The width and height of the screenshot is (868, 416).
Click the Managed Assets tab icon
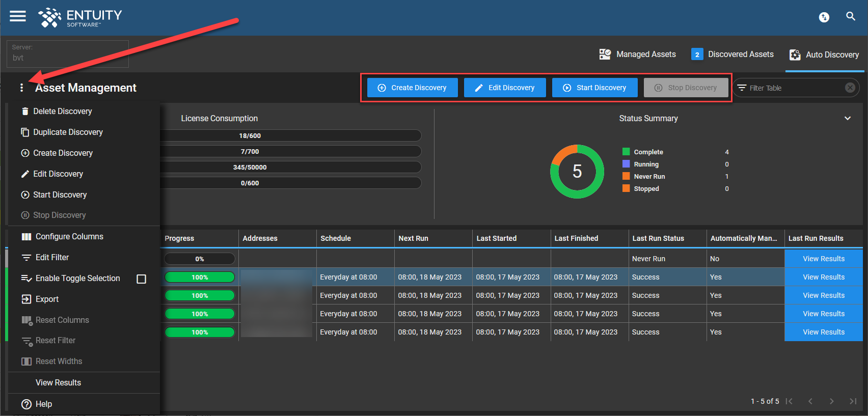(x=605, y=54)
